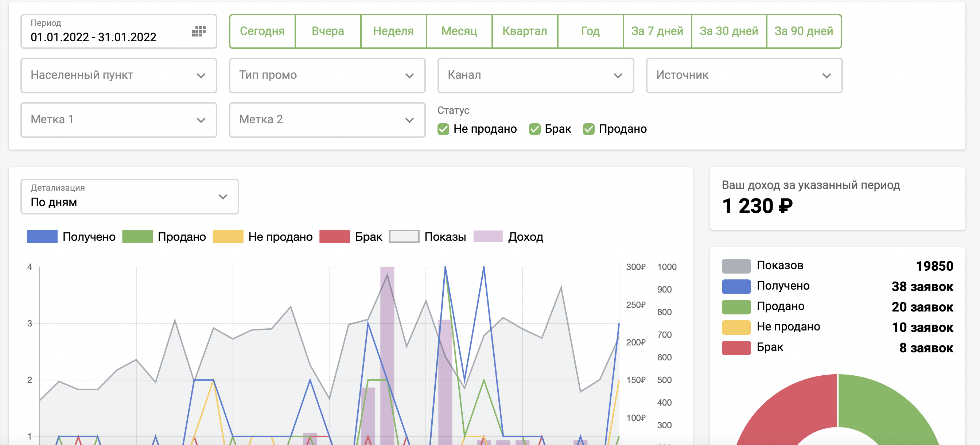
Task: Click the Период date range field
Action: [94, 37]
